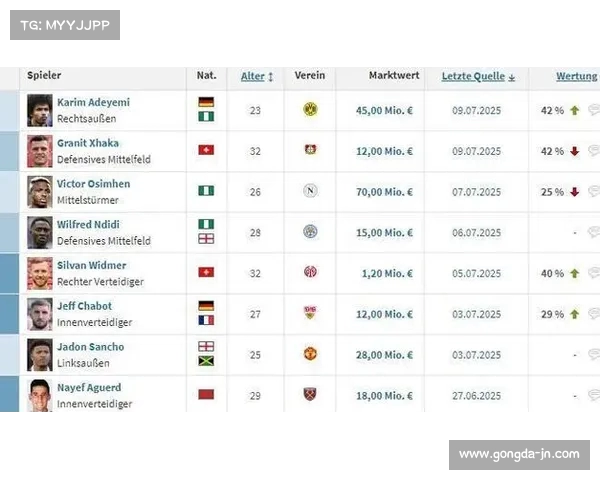
Task: Click Mainz 05 crest for Silvan Widmer
Action: [310, 272]
